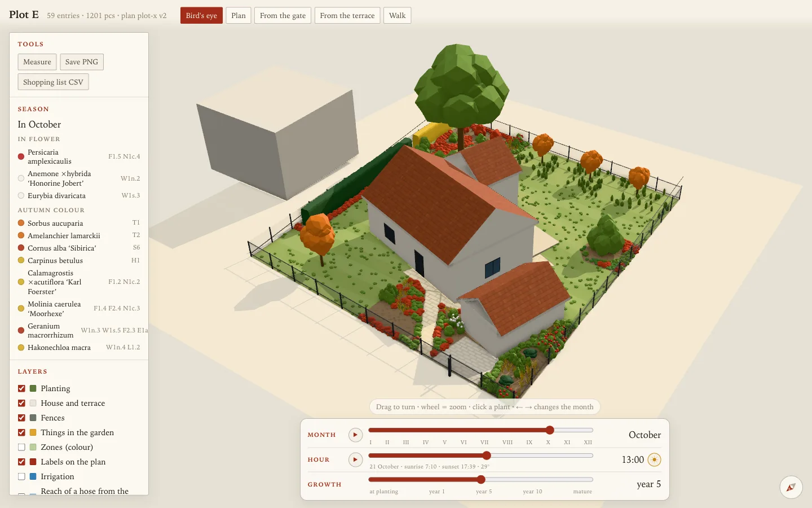Play the hour animation
The width and height of the screenshot is (812, 508).
pos(355,459)
